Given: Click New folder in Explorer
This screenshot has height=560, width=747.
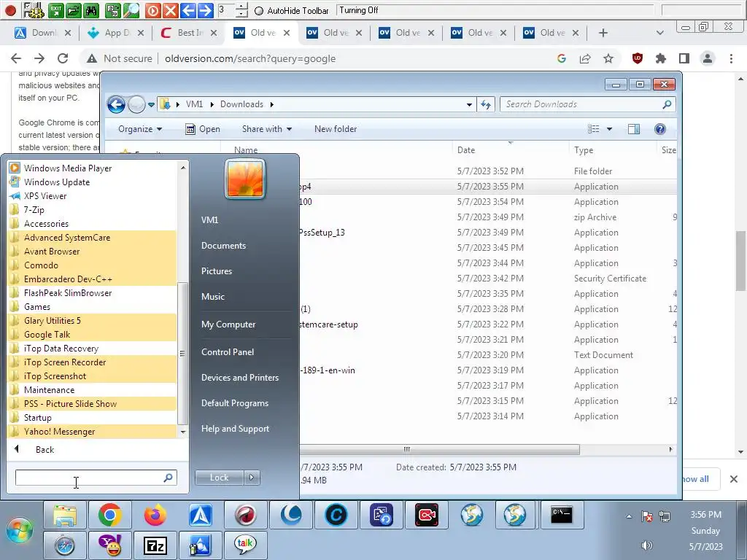Looking at the screenshot, I should click(x=336, y=129).
